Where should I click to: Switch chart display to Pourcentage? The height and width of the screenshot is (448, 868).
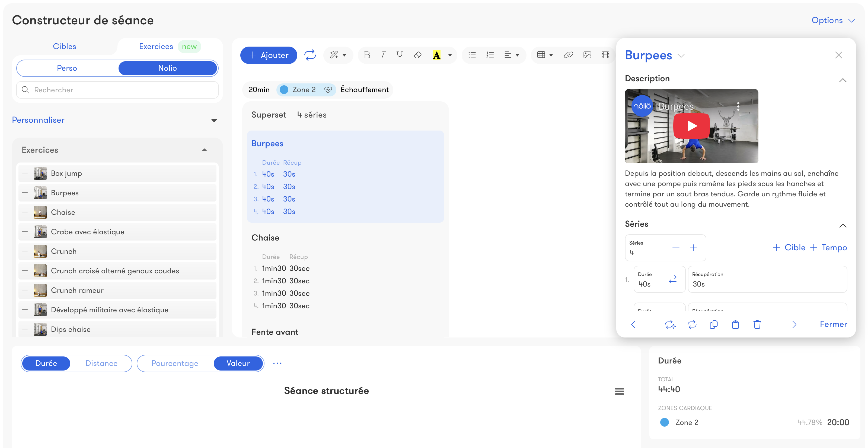[174, 363]
